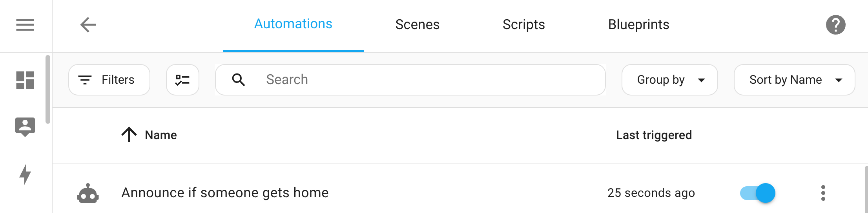Switch to the Scripts tab
Viewport: 868px width, 213px height.
pos(523,25)
